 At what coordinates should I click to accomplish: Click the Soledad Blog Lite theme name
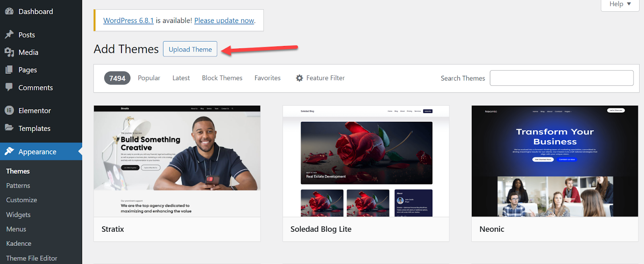click(321, 229)
